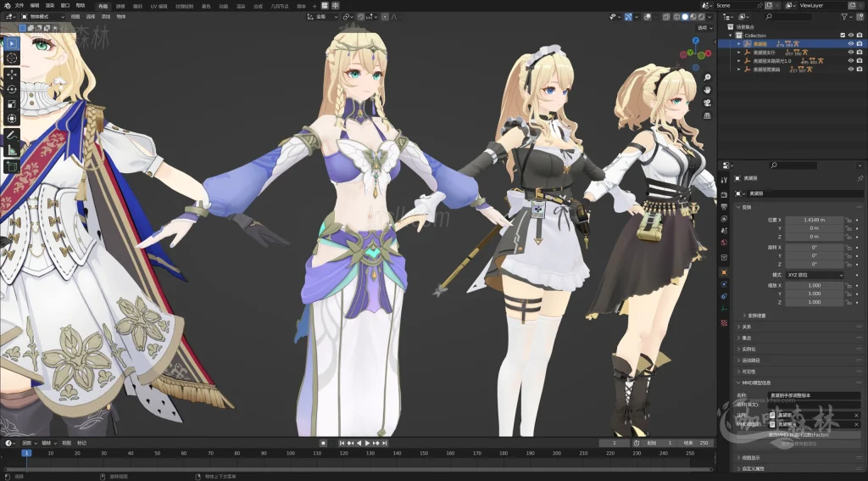Viewport: 868px width, 481px height.
Task: Toggle snapping magnet icon
Action: coord(361,17)
